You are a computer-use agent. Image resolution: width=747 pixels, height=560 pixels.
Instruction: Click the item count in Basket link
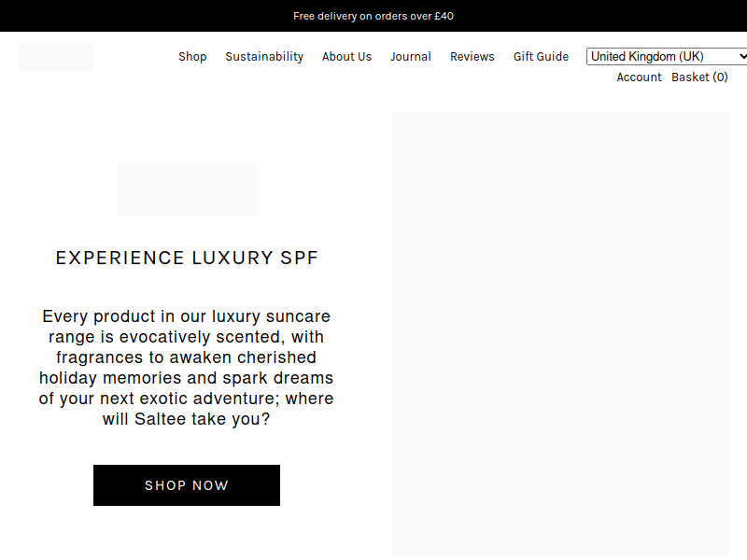click(720, 77)
